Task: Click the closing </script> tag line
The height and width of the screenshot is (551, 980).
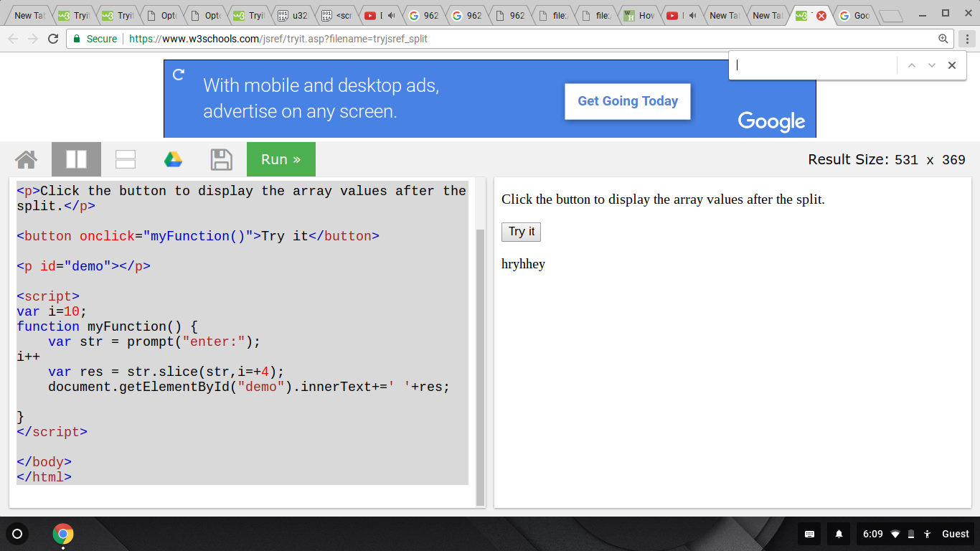Action: (52, 432)
